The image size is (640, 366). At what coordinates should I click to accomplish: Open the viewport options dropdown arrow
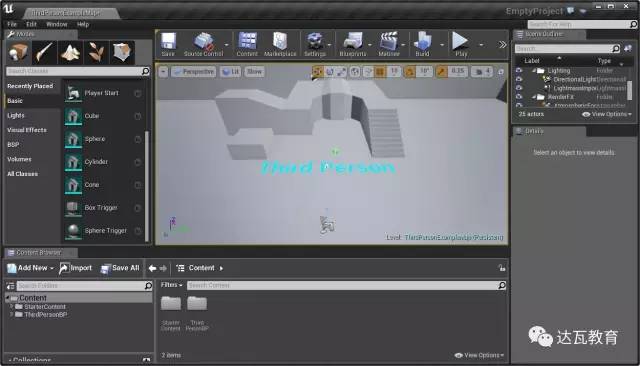pos(163,72)
